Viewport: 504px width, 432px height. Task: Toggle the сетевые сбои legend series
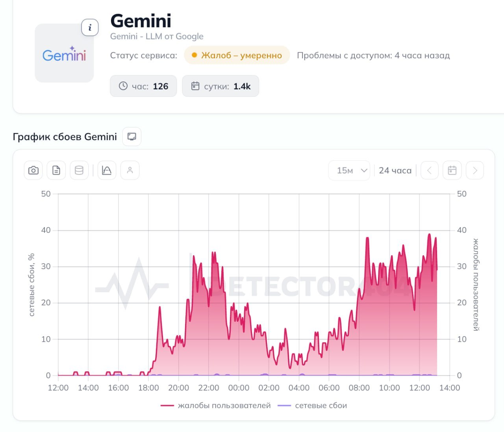[312, 405]
